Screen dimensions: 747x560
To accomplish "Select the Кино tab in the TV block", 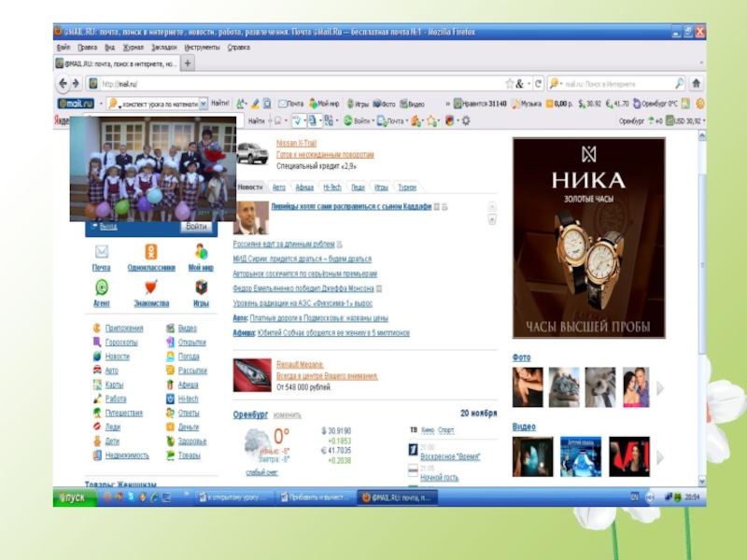I will click(x=428, y=430).
